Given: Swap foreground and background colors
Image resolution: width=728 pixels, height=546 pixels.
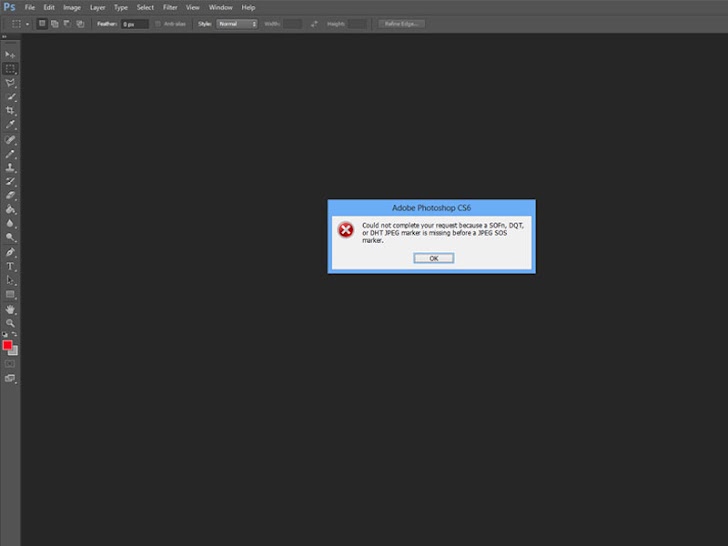Looking at the screenshot, I should (14, 334).
